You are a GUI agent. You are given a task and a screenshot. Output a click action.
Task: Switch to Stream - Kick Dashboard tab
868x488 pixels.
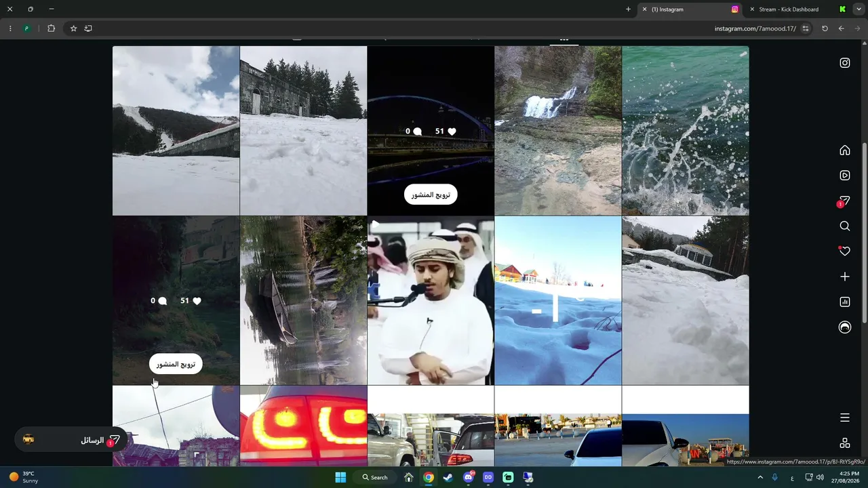(796, 9)
